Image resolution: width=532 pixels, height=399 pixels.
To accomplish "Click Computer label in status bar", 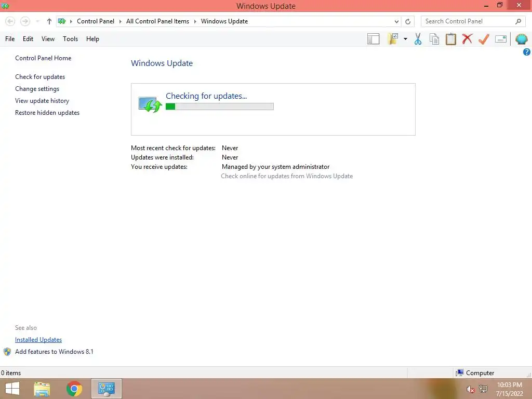I will tap(480, 373).
